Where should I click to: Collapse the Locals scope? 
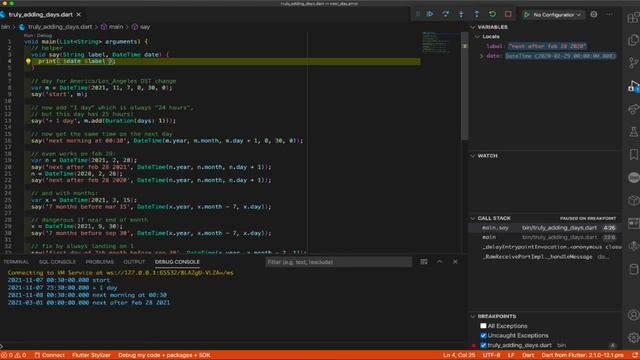[x=477, y=36]
